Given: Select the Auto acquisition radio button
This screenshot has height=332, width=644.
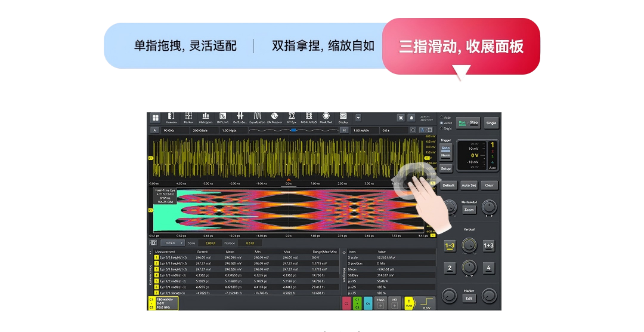Looking at the screenshot, I should (x=442, y=117).
